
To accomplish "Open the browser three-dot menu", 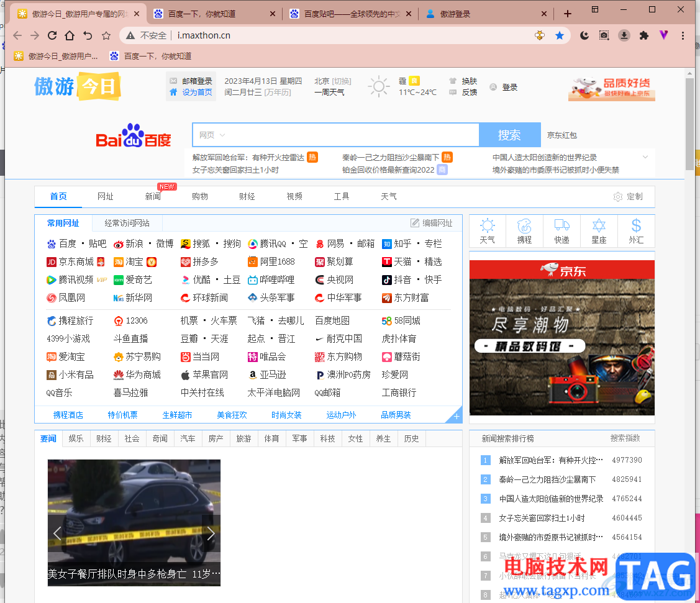I will coord(683,35).
